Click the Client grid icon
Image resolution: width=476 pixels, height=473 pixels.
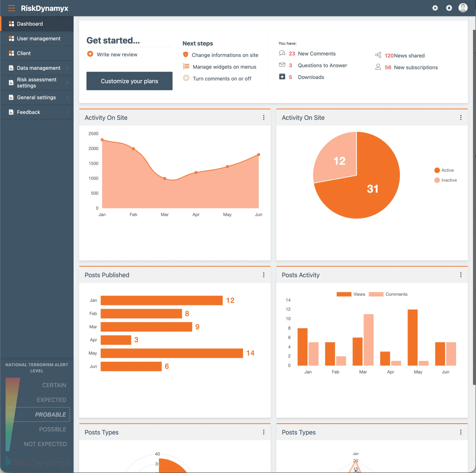point(11,53)
